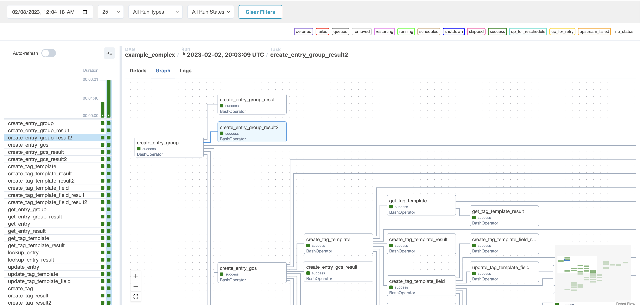Click the fit view graph icon
Image resolution: width=644 pixels, height=305 pixels.
click(136, 296)
